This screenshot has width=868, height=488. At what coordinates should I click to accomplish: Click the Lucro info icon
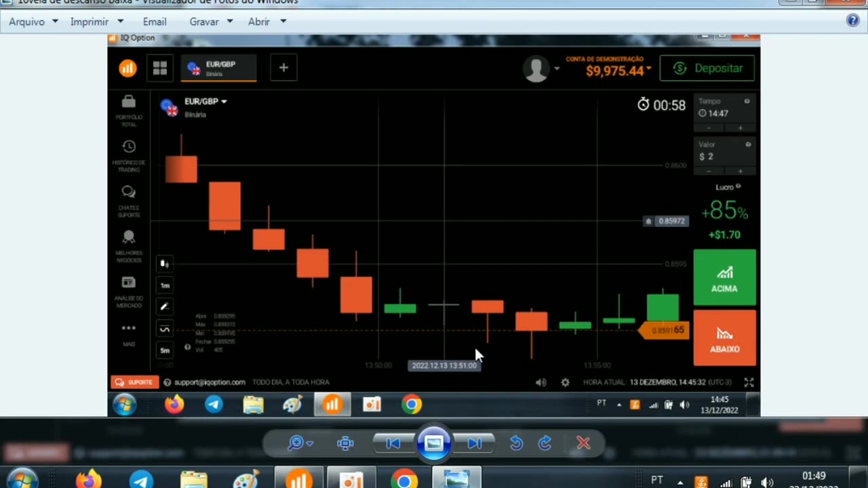(x=738, y=186)
